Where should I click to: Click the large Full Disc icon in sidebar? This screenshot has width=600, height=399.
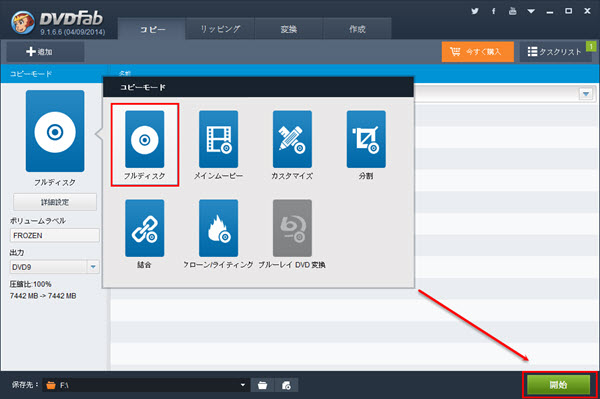(55, 131)
